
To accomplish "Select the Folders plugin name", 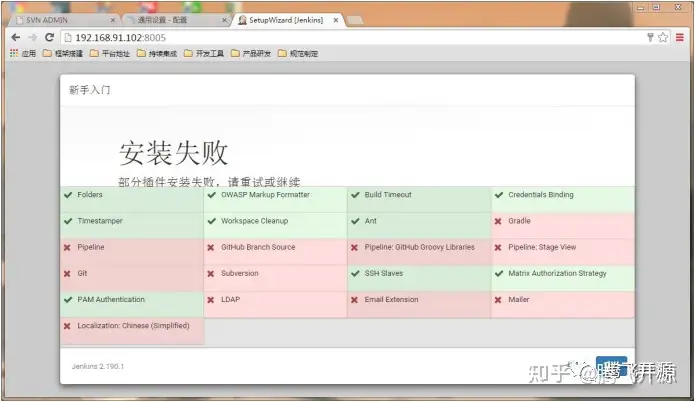I will point(90,195).
